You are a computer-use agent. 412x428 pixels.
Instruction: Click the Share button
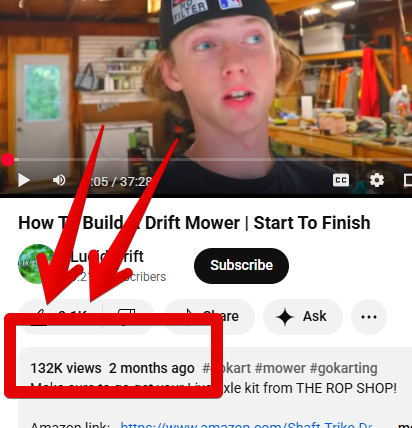point(209,316)
